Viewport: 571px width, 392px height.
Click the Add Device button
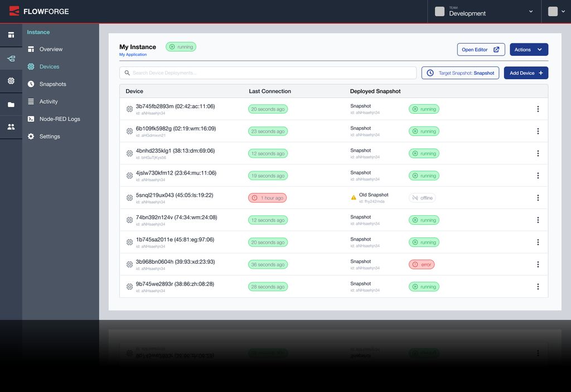click(526, 73)
